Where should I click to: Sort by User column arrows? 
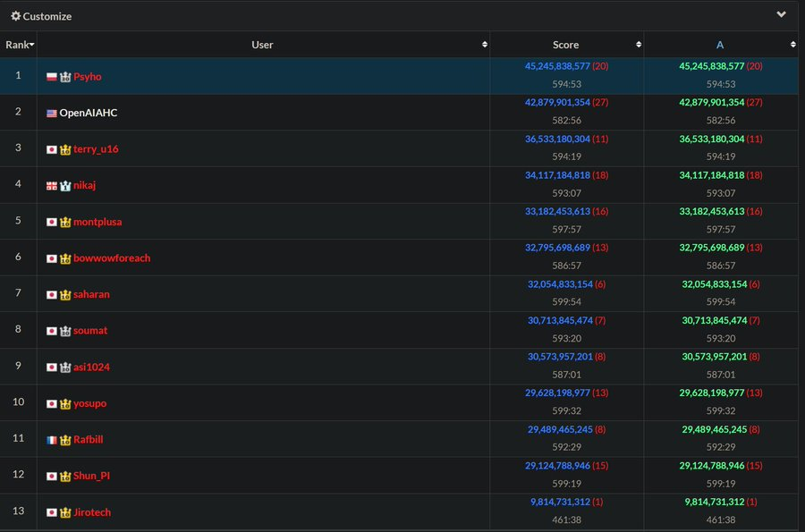(x=484, y=45)
